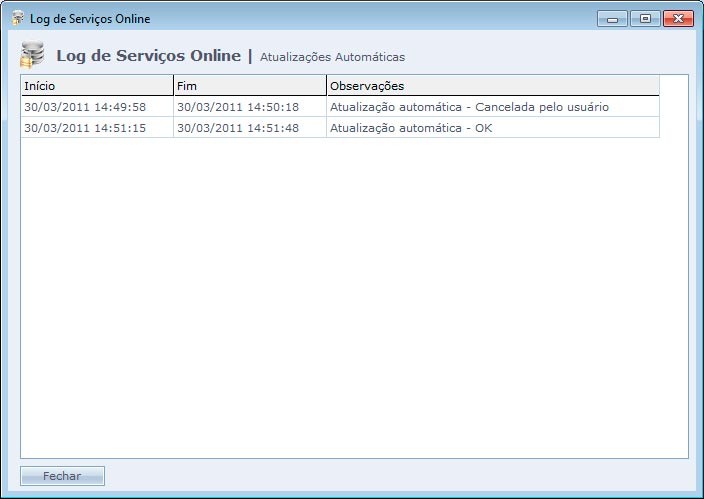Select the start time 30/03/2011 14:49:58 cell
The width and height of the screenshot is (704, 499).
(85, 107)
